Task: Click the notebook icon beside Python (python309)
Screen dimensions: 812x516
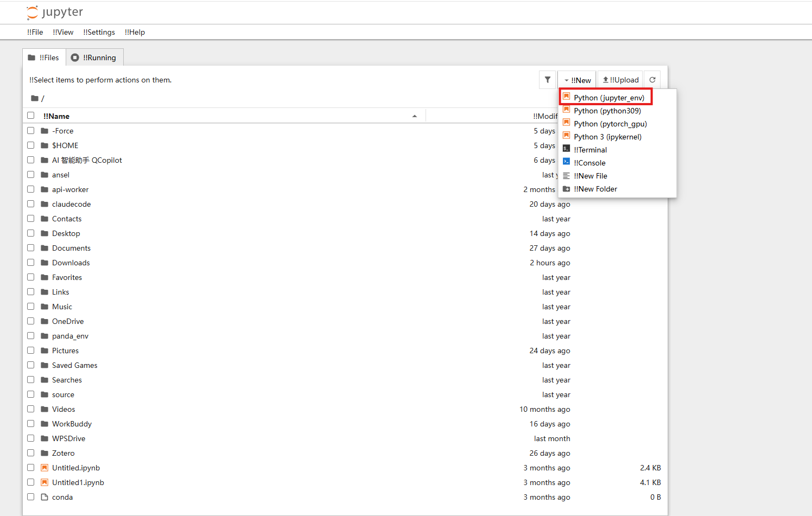Action: (x=566, y=110)
